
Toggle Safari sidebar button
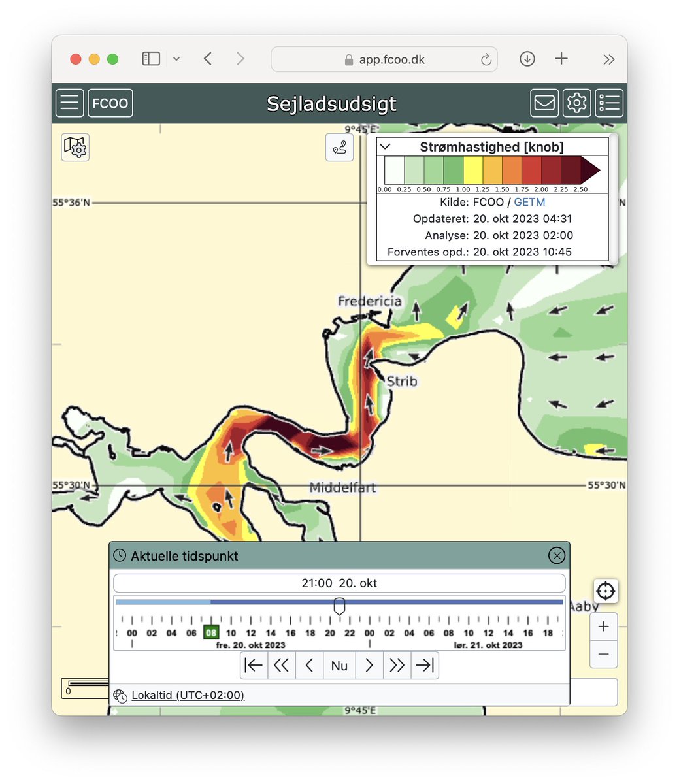(151, 59)
